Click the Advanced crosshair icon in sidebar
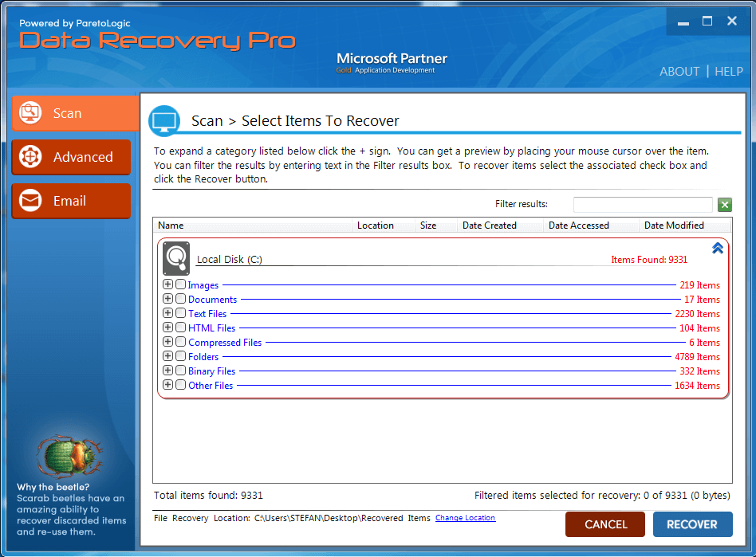 click(x=30, y=157)
